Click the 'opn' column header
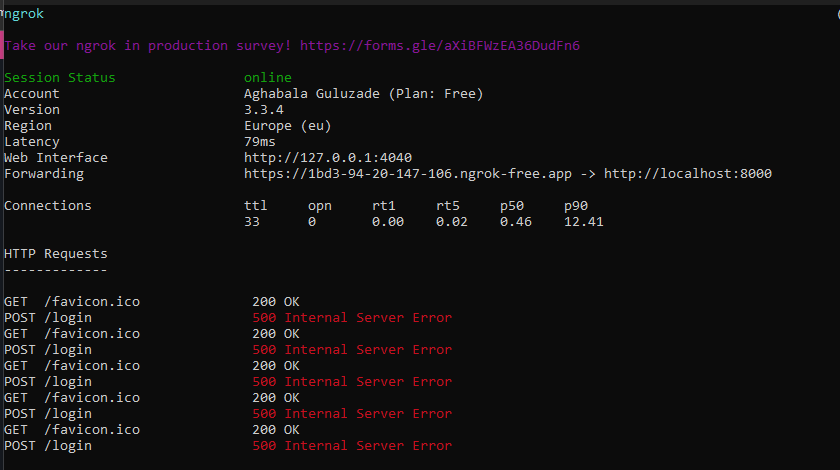Image resolution: width=840 pixels, height=470 pixels. [320, 206]
